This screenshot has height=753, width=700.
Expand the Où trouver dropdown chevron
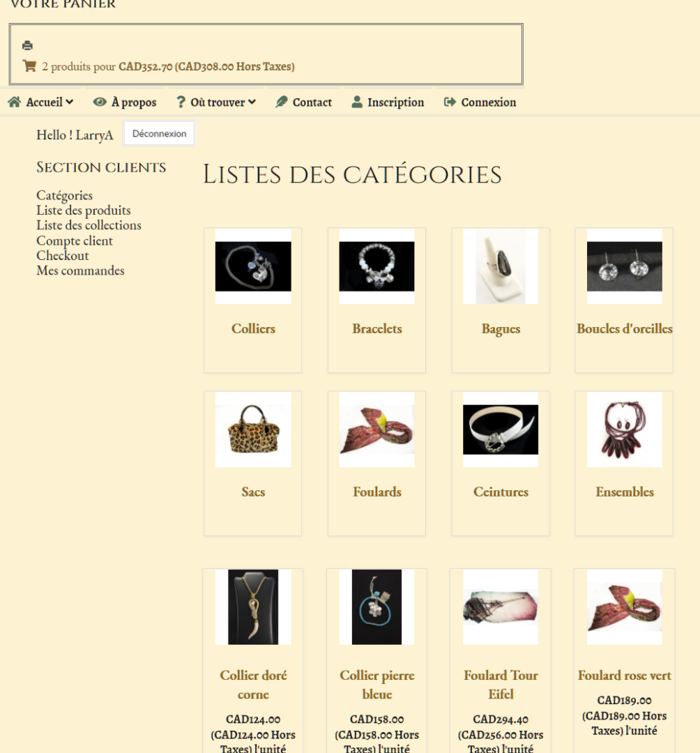(252, 102)
